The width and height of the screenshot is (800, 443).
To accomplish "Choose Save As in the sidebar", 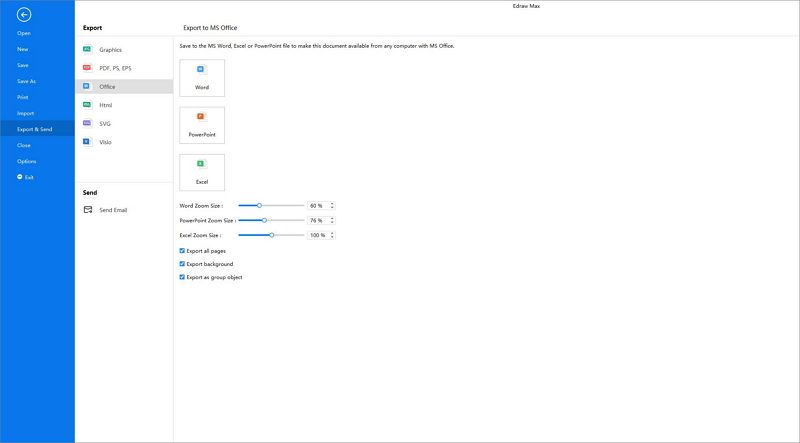I will [26, 81].
